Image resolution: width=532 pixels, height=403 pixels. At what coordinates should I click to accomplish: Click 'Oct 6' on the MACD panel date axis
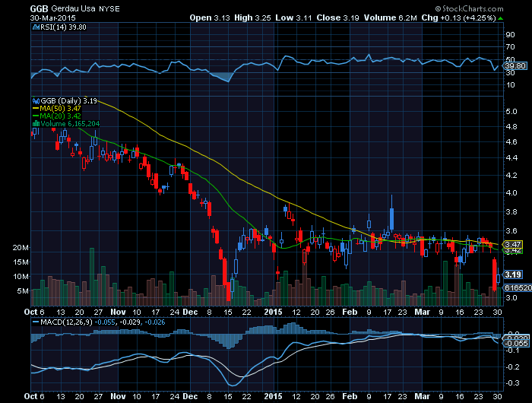pyautogui.click(x=34, y=396)
